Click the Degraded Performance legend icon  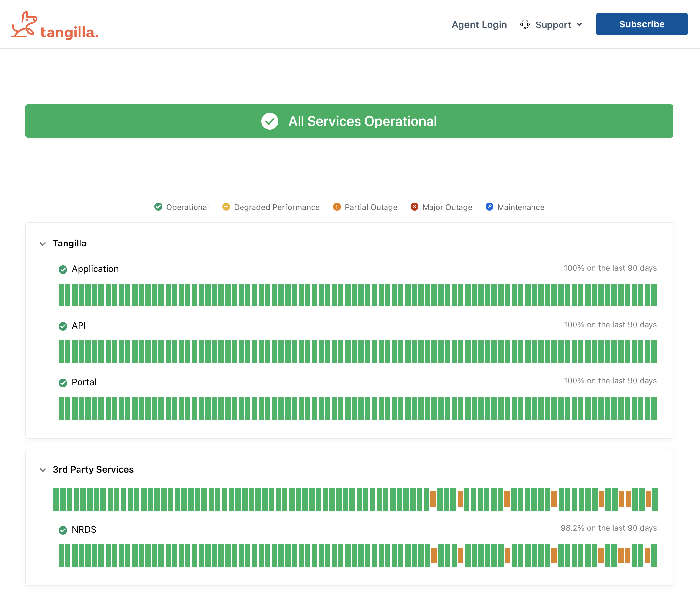[x=226, y=207]
